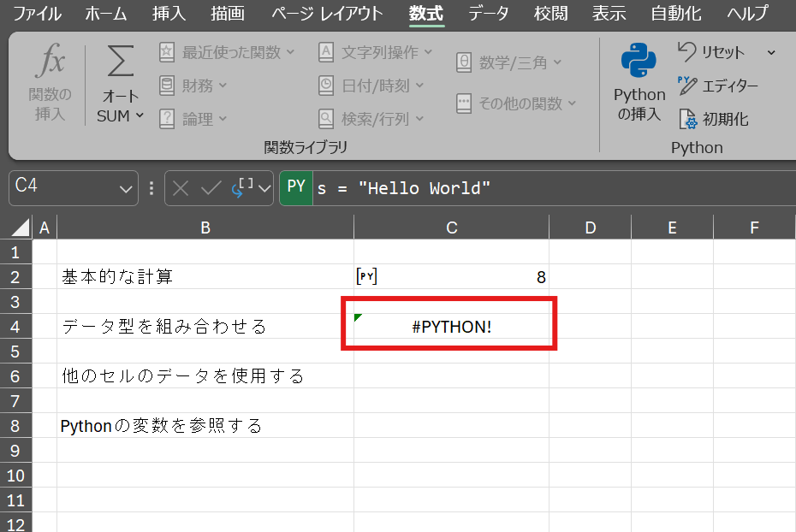This screenshot has height=532, width=796.
Task: Click the 関数の挿入 fx icon
Action: point(50,64)
